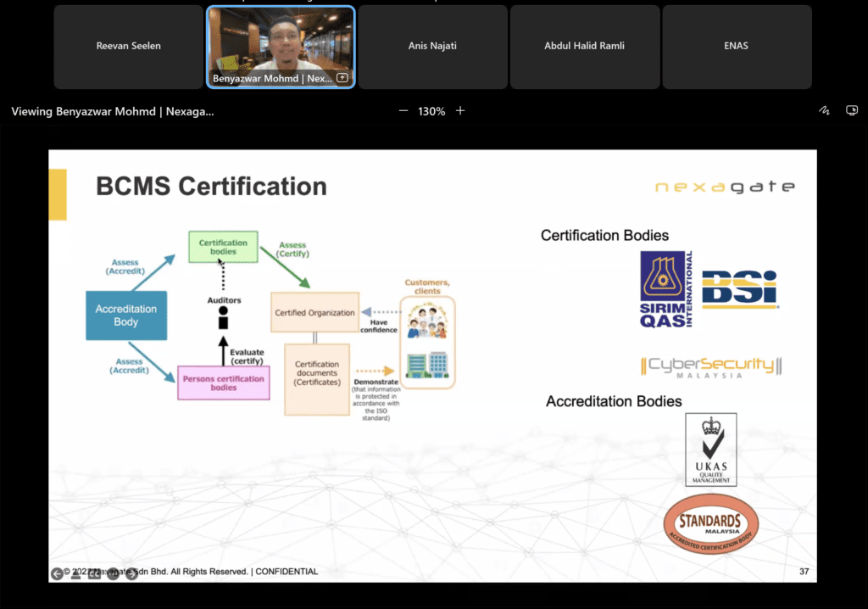Click the 130% zoom level
The height and width of the screenshot is (609, 868).
pos(431,111)
